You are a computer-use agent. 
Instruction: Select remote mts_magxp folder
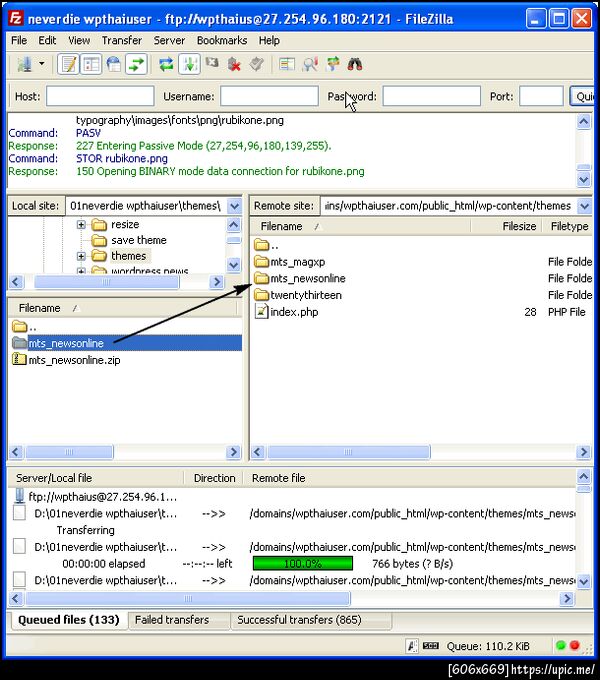(290, 262)
